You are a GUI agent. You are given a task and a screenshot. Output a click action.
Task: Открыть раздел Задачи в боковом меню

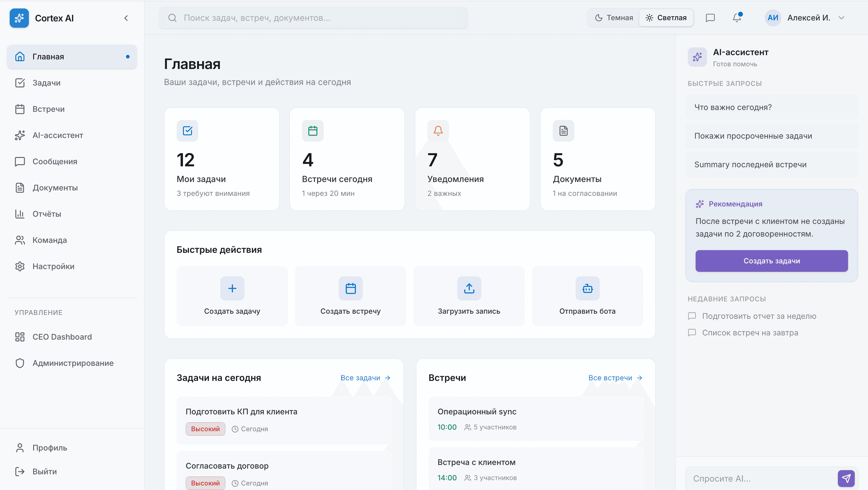point(46,83)
